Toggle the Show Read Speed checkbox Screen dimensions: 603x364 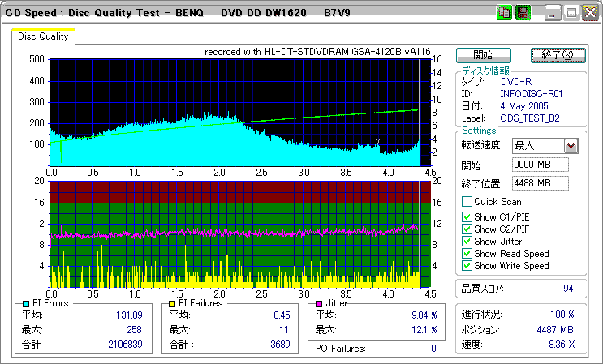[x=467, y=253]
